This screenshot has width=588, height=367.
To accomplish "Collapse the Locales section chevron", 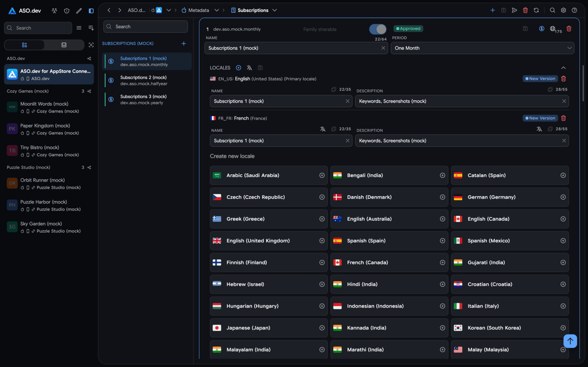I will 563,68.
